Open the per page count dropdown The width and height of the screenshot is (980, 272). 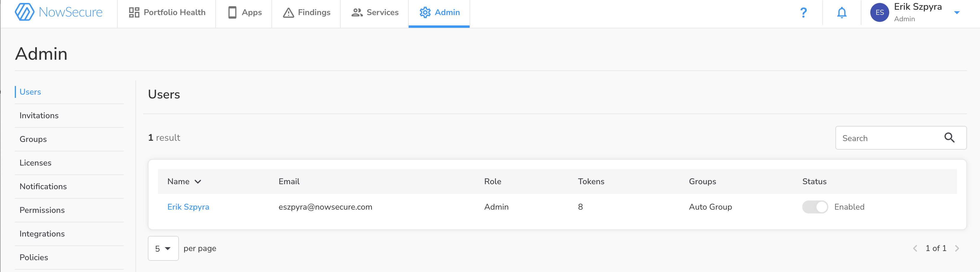pos(163,248)
